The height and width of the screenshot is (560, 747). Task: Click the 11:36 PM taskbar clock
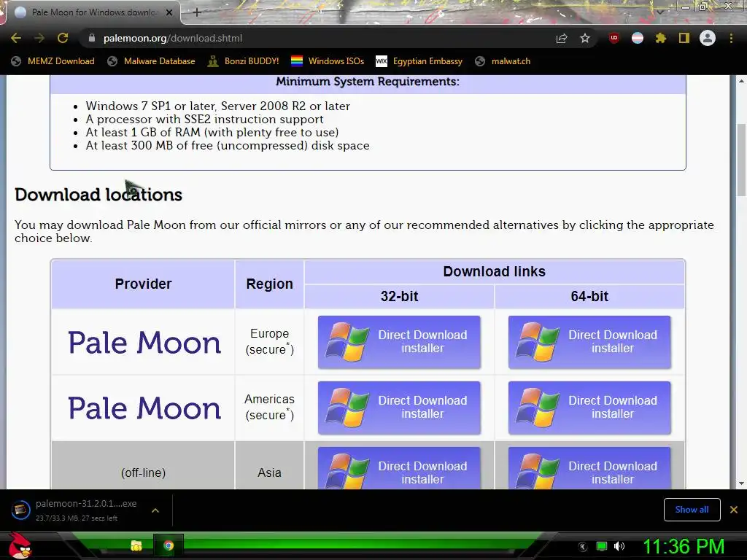pos(684,546)
